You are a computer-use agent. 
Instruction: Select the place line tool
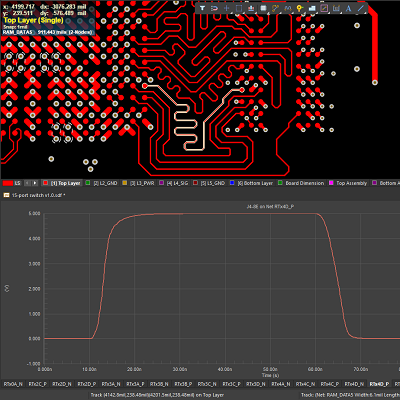(360, 8)
